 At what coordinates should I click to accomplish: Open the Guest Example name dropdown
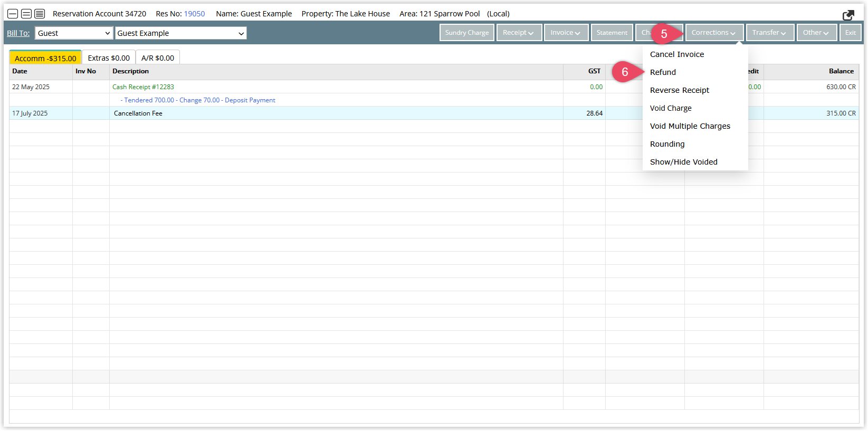180,33
